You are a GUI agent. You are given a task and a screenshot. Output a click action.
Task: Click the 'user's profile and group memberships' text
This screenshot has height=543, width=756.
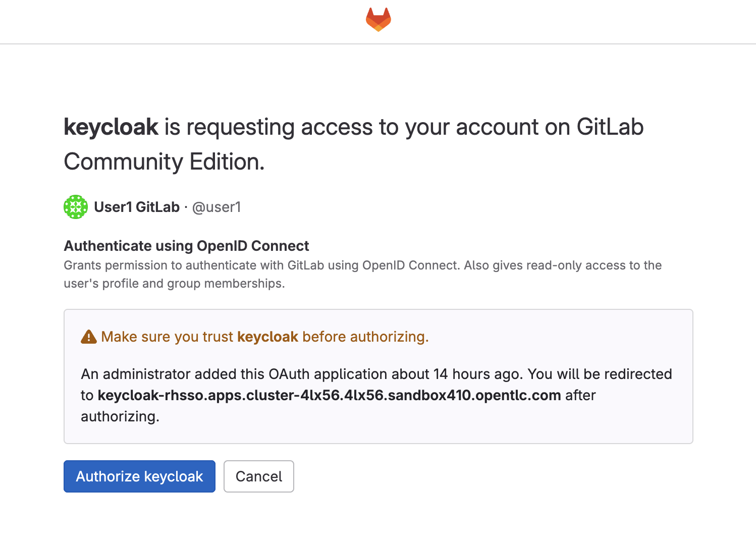[x=174, y=284]
